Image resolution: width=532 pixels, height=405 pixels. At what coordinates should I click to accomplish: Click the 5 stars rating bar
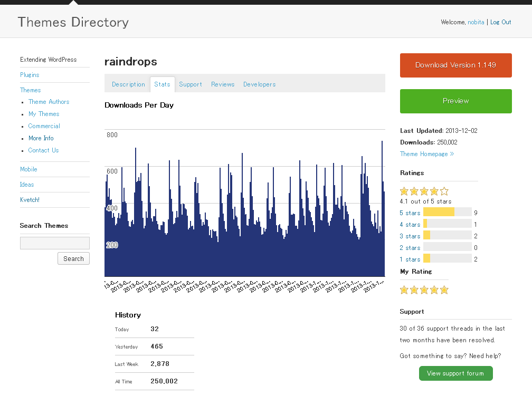(447, 212)
